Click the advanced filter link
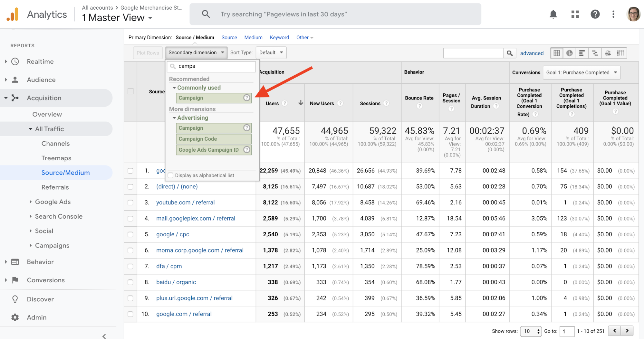644x339 pixels. click(532, 53)
